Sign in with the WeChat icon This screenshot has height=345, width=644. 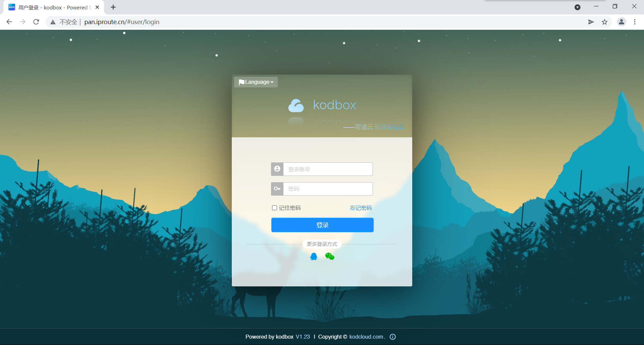click(330, 257)
